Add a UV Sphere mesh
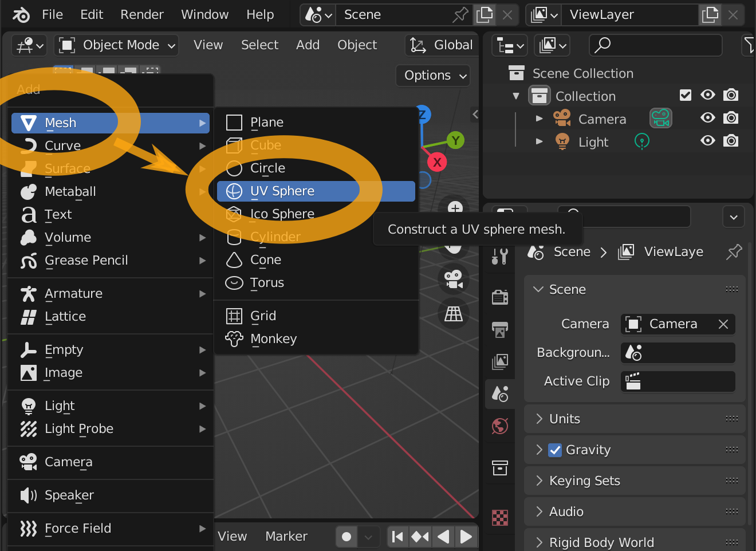The width and height of the screenshot is (756, 551). point(316,191)
